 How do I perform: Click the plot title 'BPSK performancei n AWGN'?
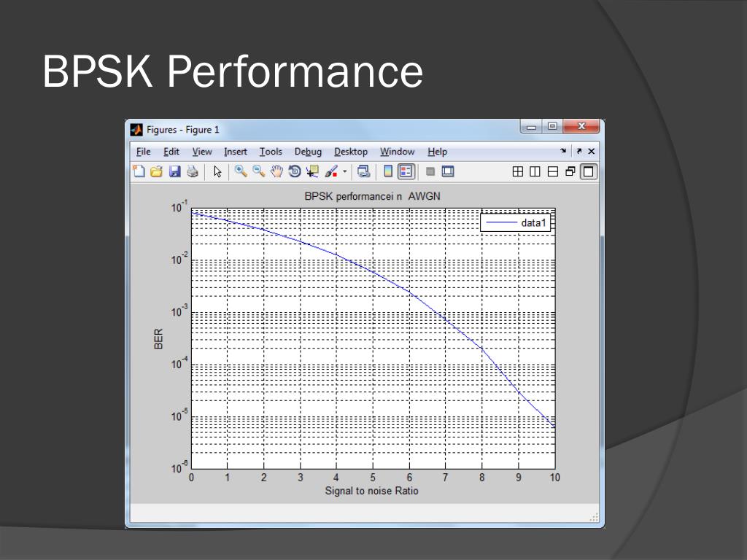pyautogui.click(x=372, y=196)
